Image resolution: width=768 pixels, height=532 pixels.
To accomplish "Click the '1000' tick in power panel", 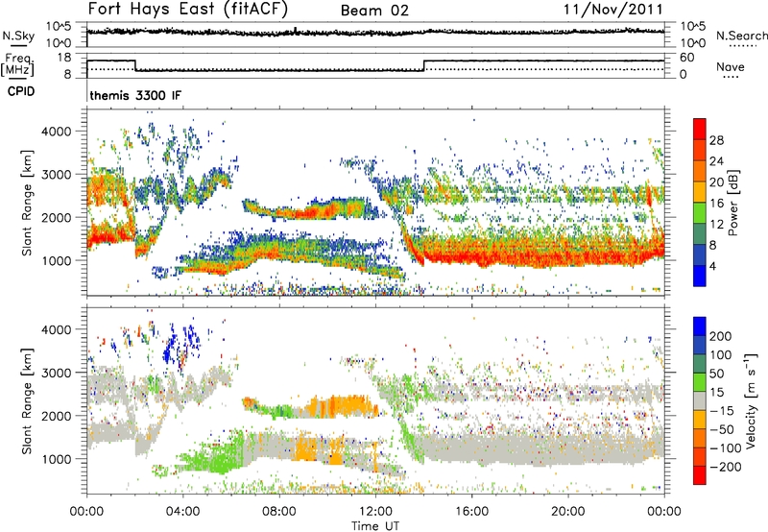I will pyautogui.click(x=56, y=260).
